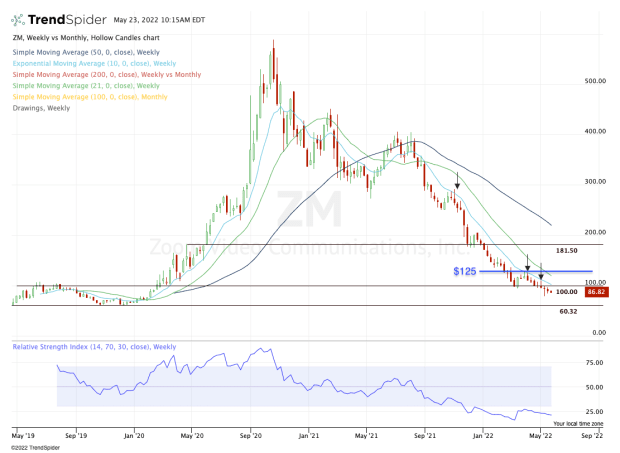Click the © 2022 TrendSpider footer text
This screenshot has height=453, width=620.
pos(37,446)
